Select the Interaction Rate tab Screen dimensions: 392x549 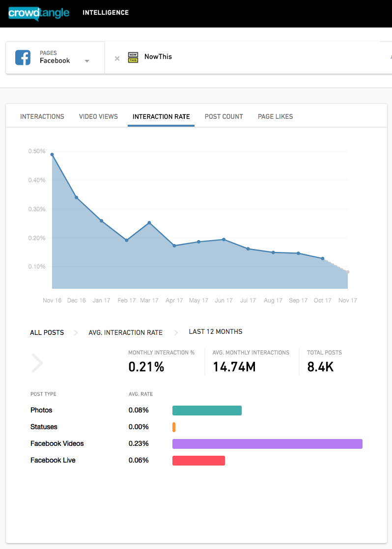coord(161,116)
